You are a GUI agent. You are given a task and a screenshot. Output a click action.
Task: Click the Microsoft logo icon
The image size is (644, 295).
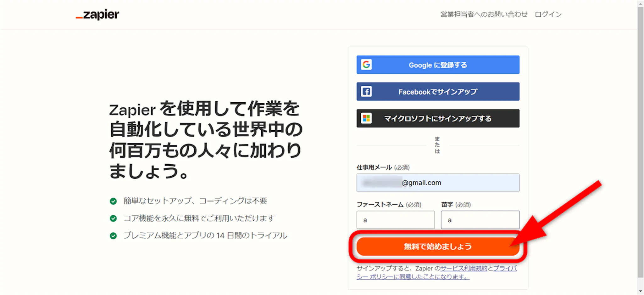[366, 118]
